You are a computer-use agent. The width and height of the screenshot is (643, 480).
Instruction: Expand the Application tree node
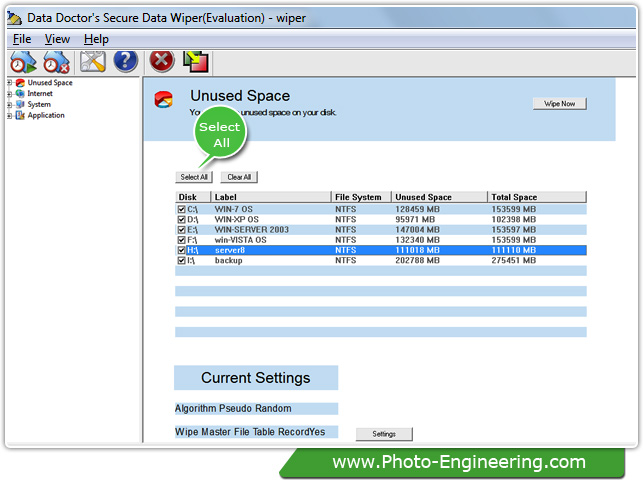(x=9, y=116)
